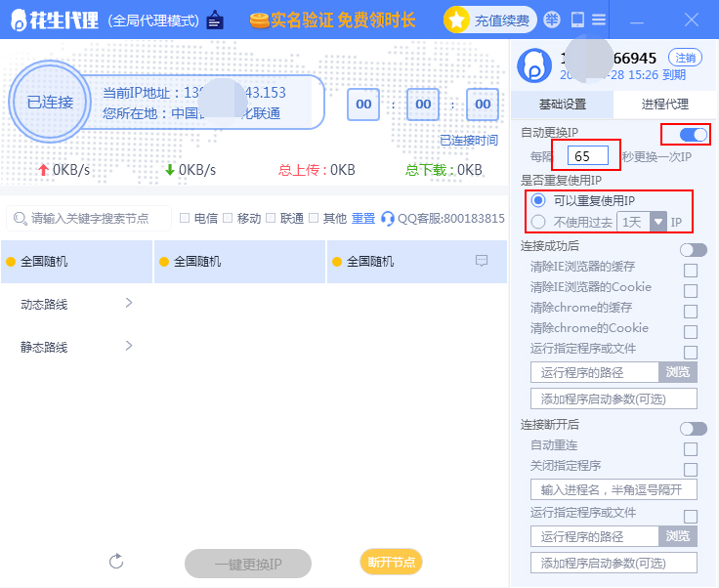719x588 pixels.
Task: Select the 不使用过去 radio button
Action: coord(538,222)
